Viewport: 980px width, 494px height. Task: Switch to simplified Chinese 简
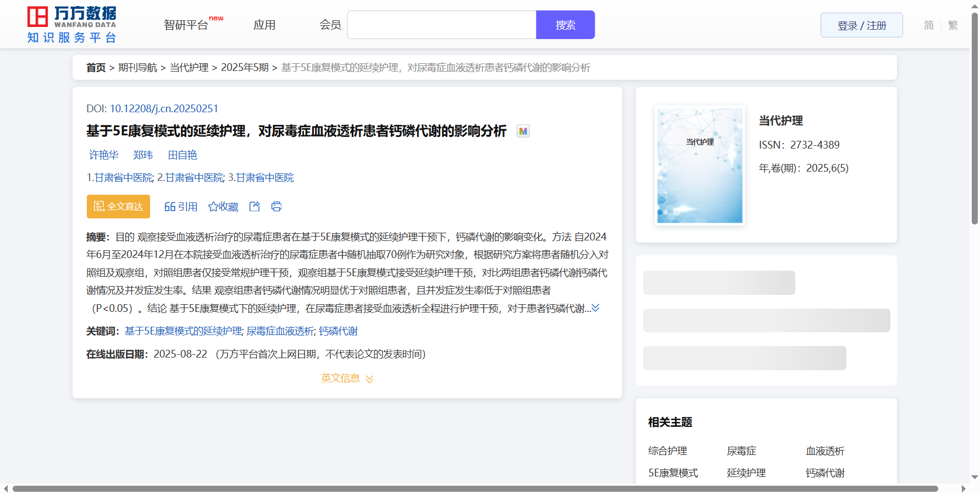(x=928, y=25)
